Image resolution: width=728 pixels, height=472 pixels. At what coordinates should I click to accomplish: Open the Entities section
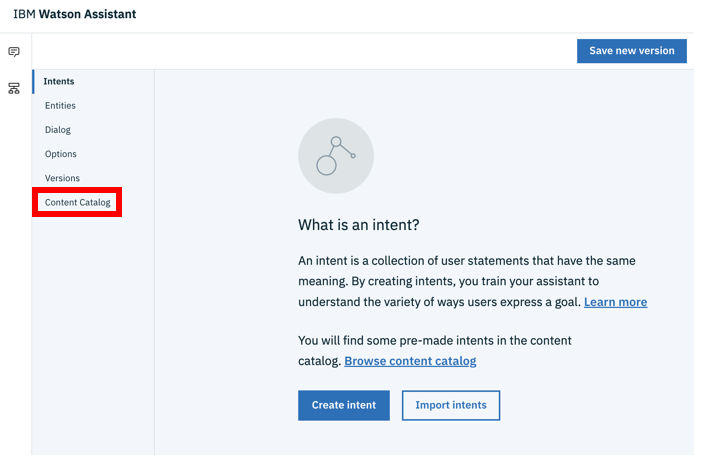coord(60,106)
